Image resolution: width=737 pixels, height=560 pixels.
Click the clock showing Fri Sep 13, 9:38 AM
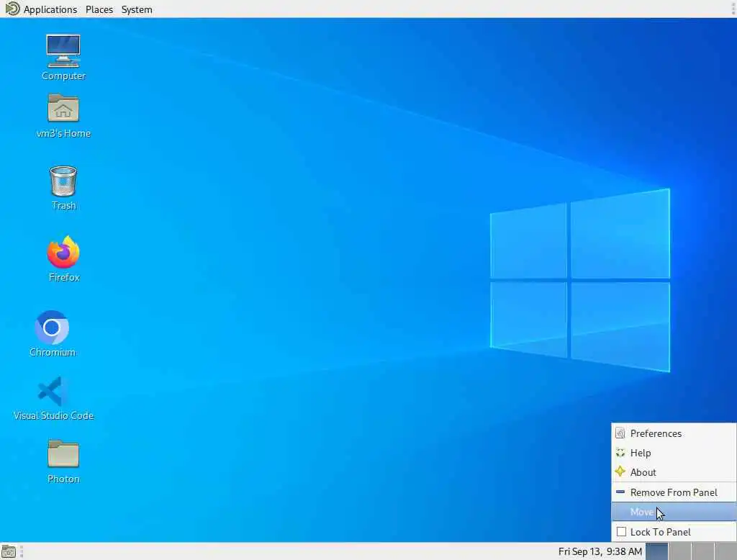[600, 551]
